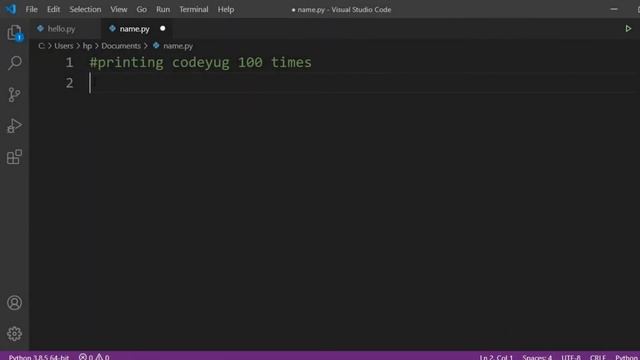Click line number 1 in the gutter
640x360 pixels.
(69, 62)
